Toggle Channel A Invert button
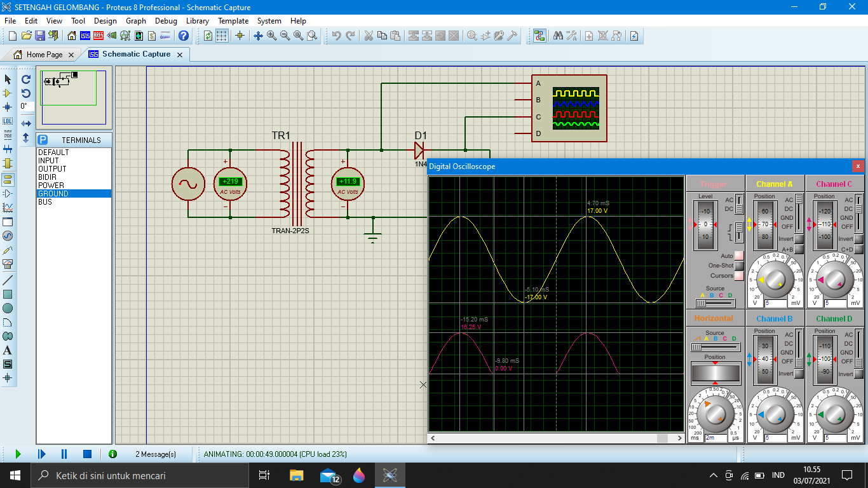Image resolution: width=868 pixels, height=488 pixels. coord(799,239)
